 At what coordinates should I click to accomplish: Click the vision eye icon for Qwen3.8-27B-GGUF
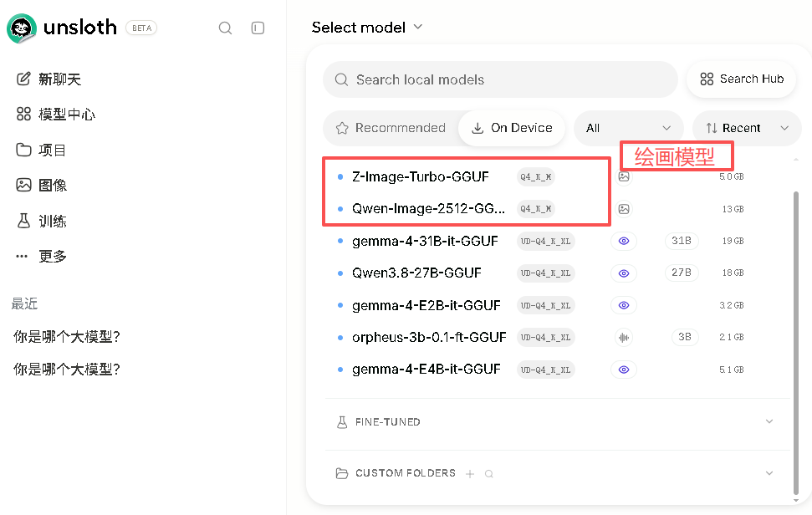(624, 273)
